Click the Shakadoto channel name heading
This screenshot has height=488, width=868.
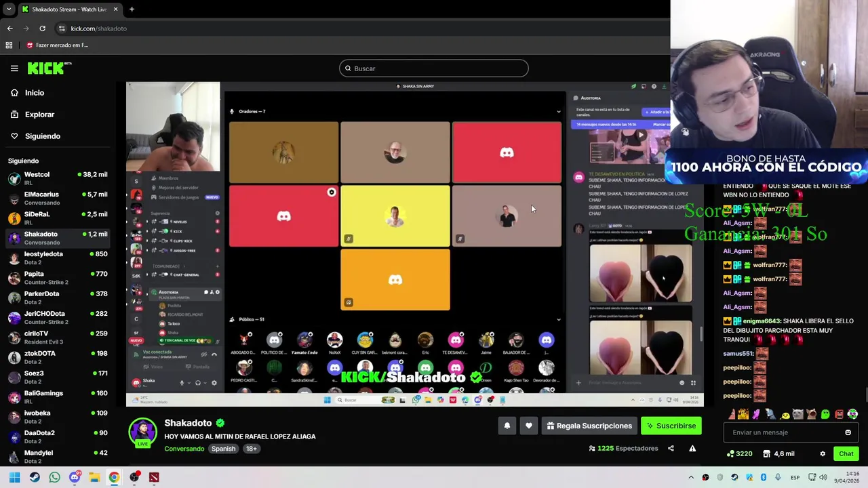pos(188,423)
